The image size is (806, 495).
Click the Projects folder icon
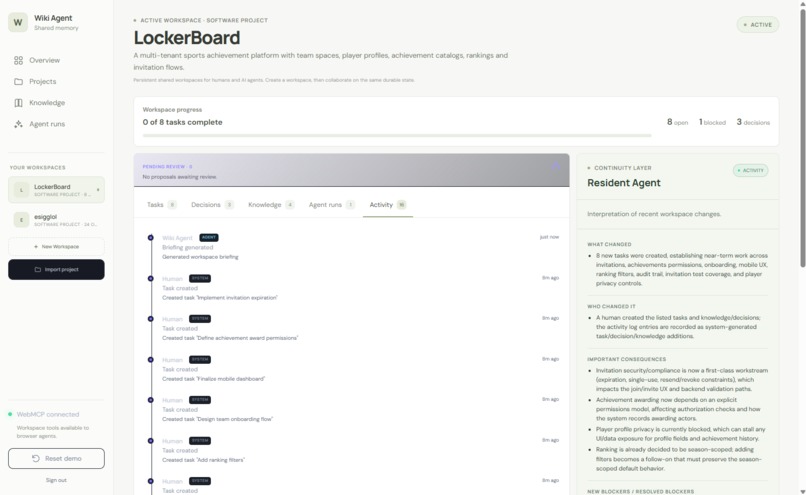(19, 81)
